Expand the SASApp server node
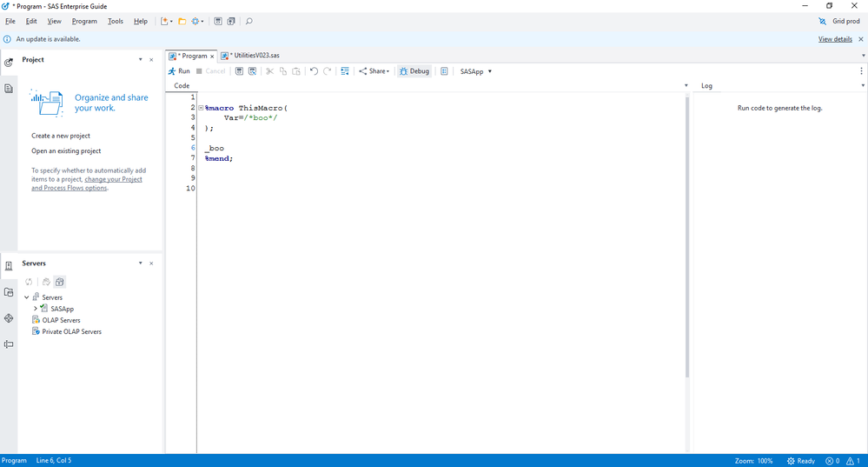 [36, 309]
